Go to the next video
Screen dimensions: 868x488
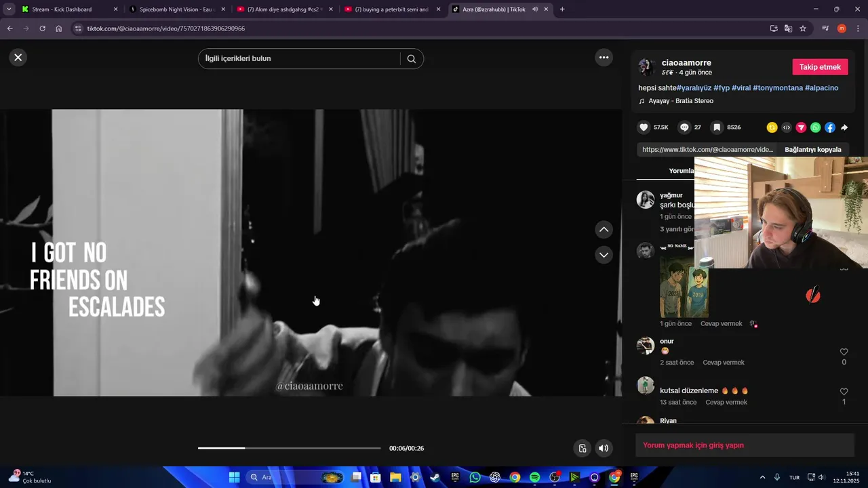[x=604, y=255]
